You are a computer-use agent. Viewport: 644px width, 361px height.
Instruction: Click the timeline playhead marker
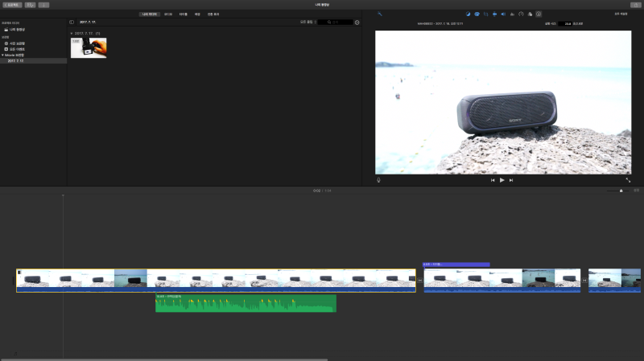(63, 195)
